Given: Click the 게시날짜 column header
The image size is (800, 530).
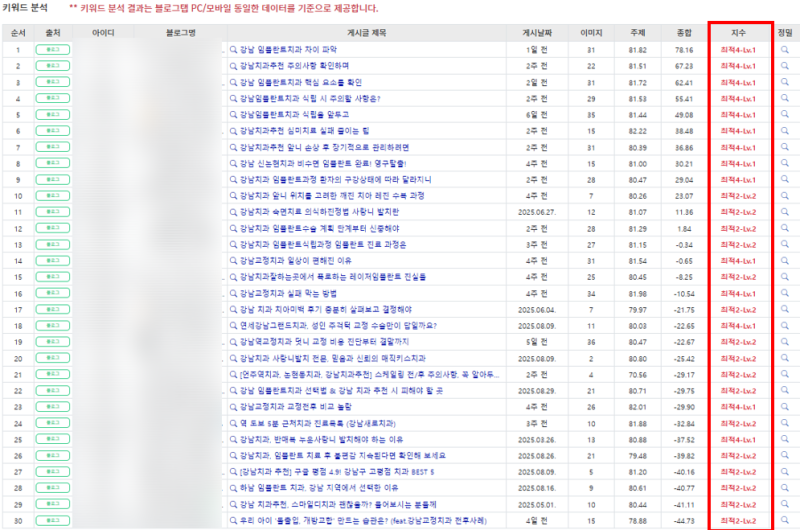Looking at the screenshot, I should coord(537,33).
